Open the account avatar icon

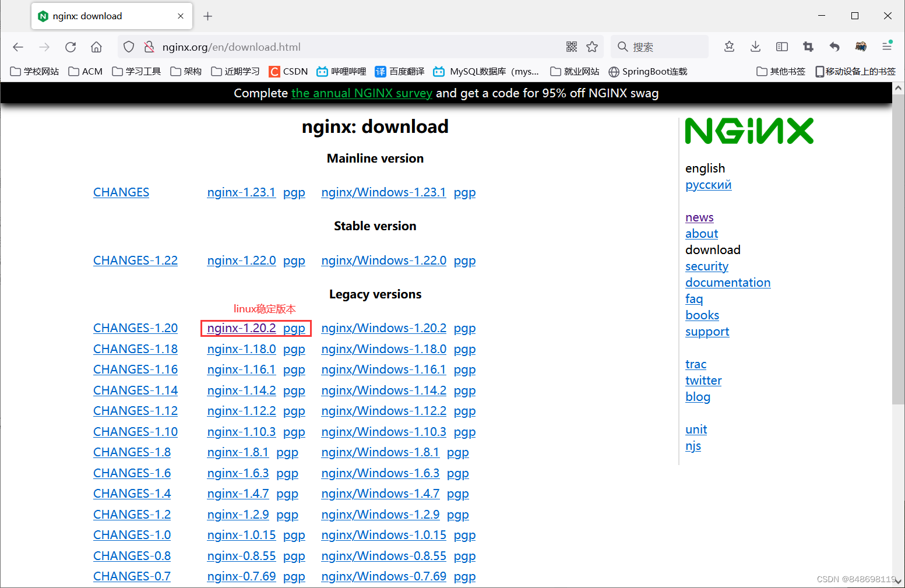click(x=861, y=47)
